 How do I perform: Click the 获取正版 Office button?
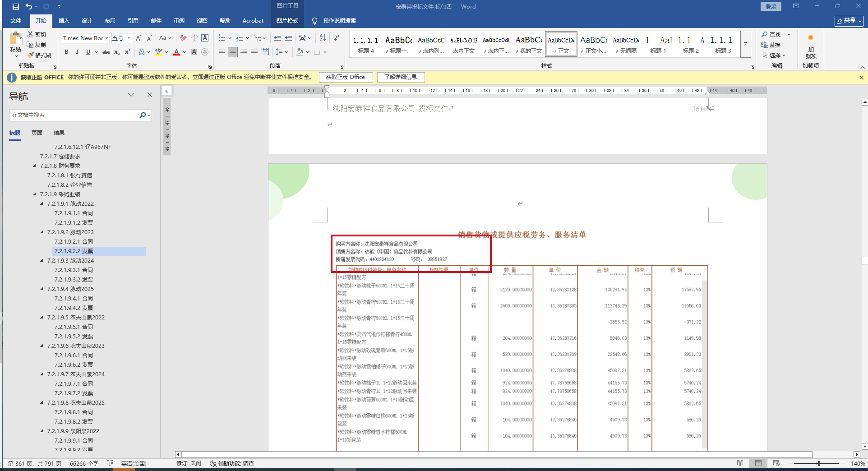346,77
